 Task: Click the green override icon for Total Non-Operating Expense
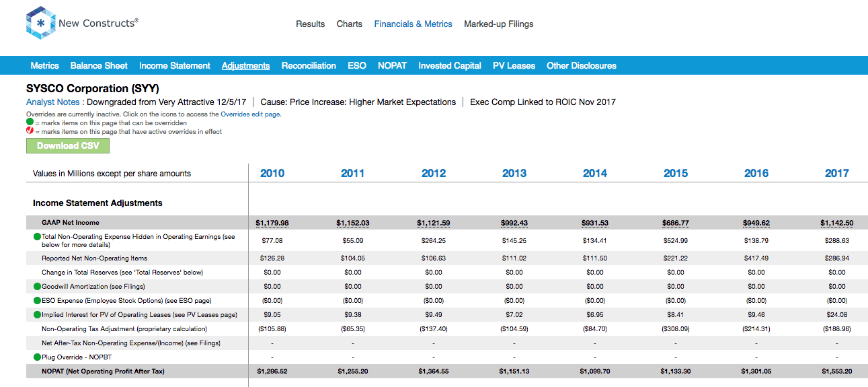pos(37,237)
